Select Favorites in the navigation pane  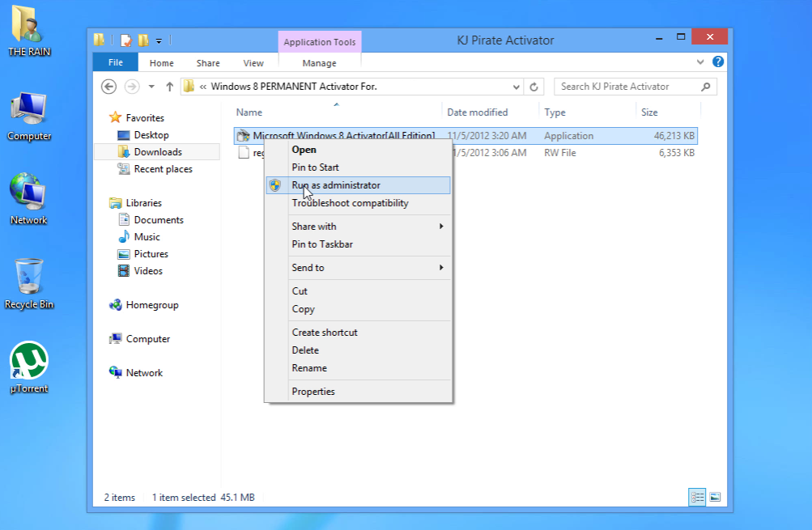coord(145,118)
